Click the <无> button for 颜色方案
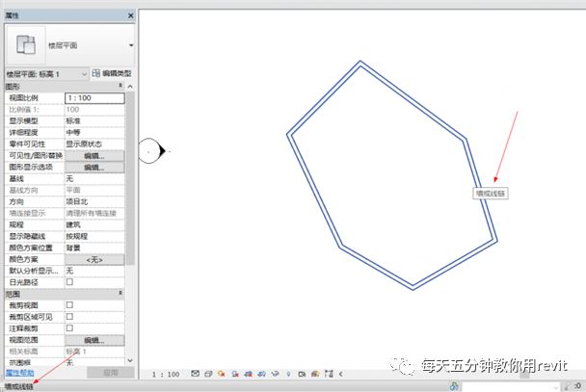Image resolution: width=586 pixels, height=392 pixels. [x=94, y=259]
